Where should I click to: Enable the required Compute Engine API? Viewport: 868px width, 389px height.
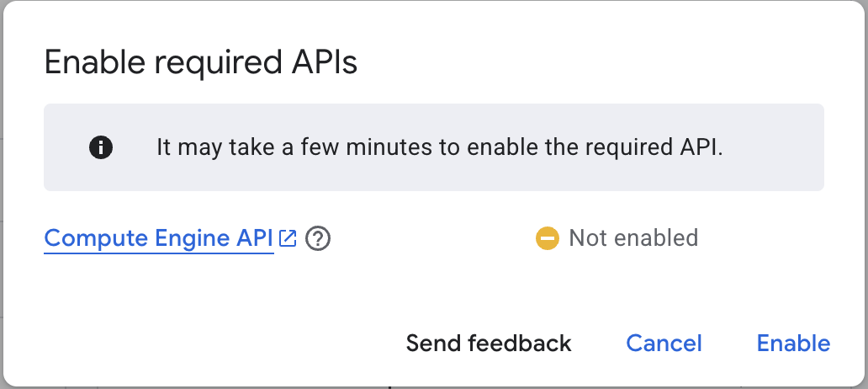point(793,344)
